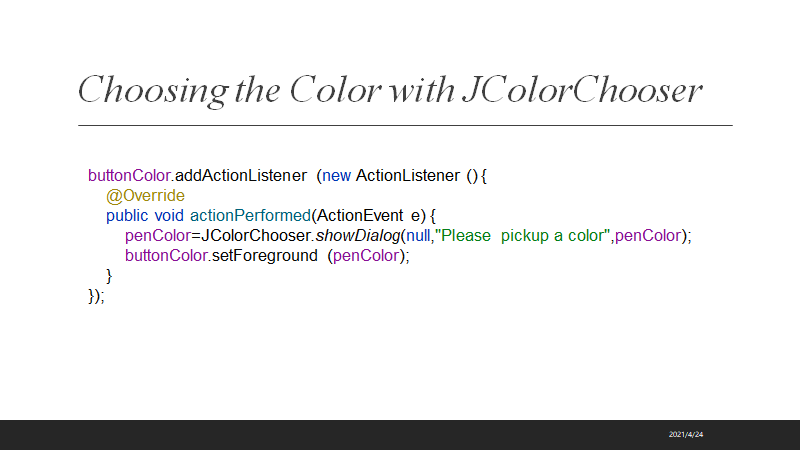The height and width of the screenshot is (450, 800).
Task: Click the slide title 'Choosing the Color with JColorChooser'
Action: pyautogui.click(x=390, y=89)
